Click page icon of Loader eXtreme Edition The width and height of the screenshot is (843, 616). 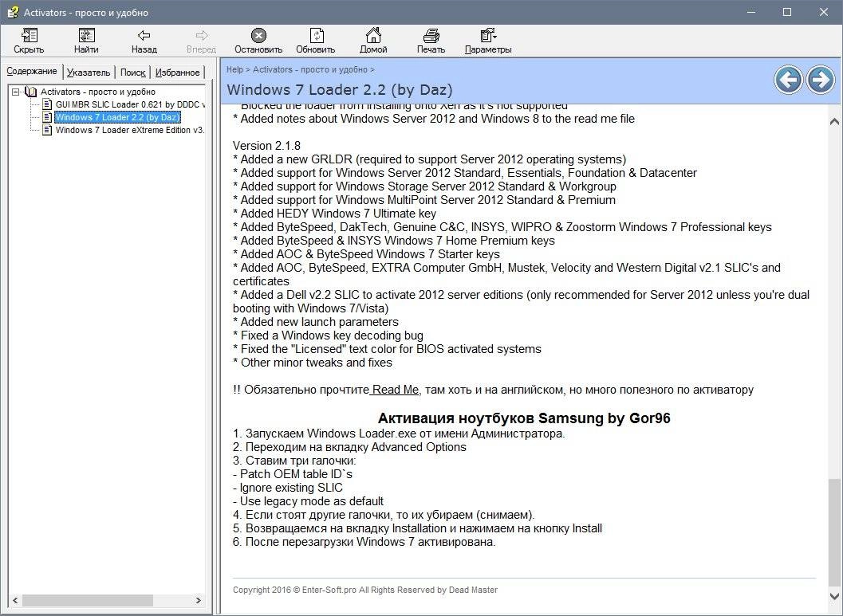(47, 130)
